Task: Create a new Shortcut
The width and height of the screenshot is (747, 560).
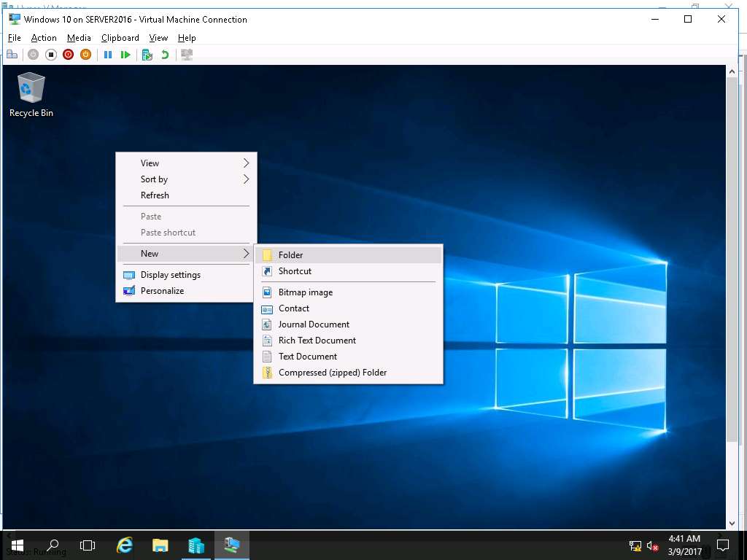Action: pos(348,271)
